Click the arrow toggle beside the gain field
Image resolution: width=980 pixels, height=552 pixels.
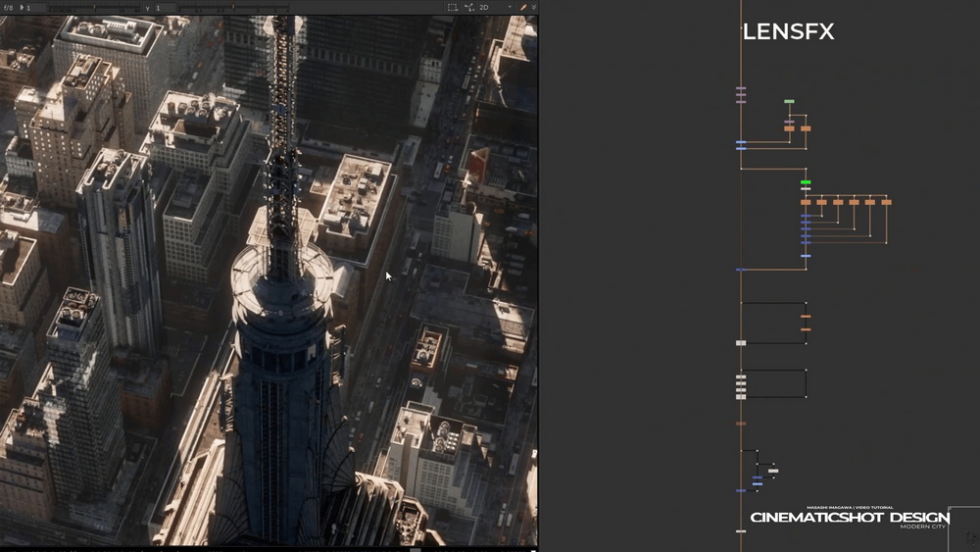click(22, 8)
